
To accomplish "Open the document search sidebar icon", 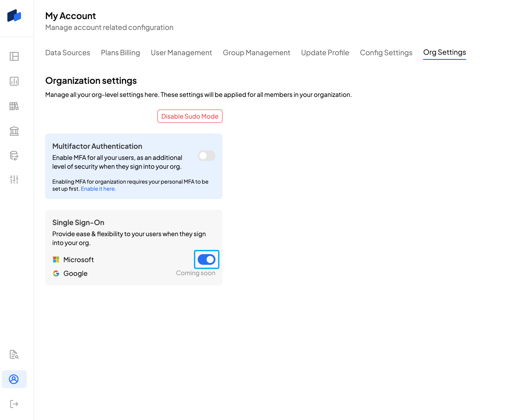I will coord(14,354).
